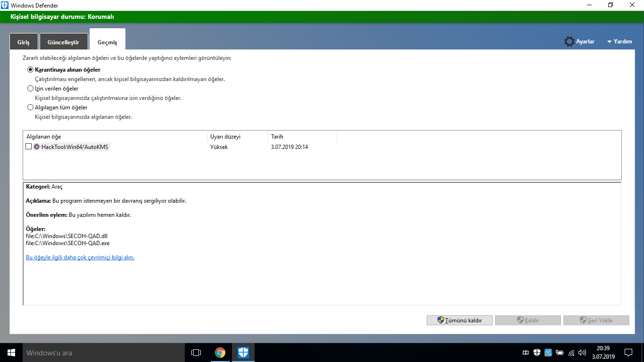Click the 3.07.2019 20:14 date cell

(289, 147)
